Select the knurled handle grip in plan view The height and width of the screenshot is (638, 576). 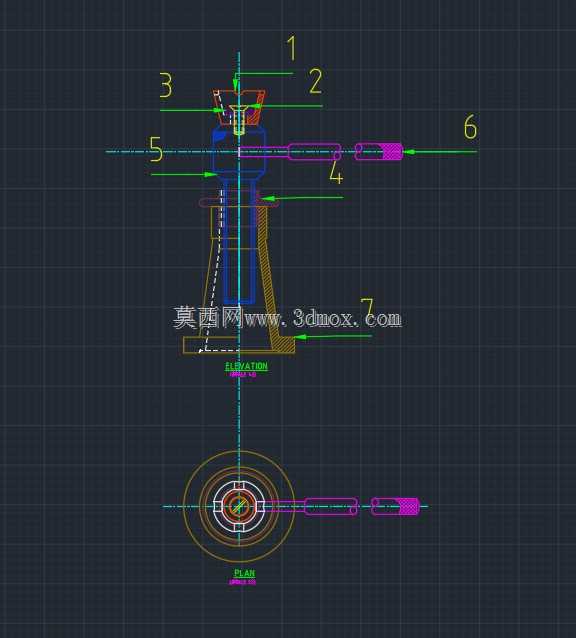click(x=409, y=507)
